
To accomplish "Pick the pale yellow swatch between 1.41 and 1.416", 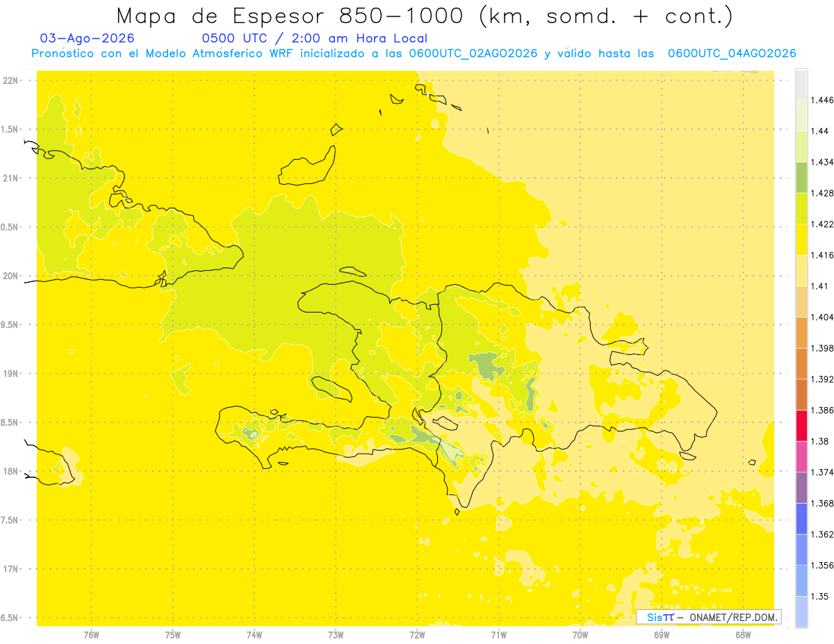I will click(801, 270).
